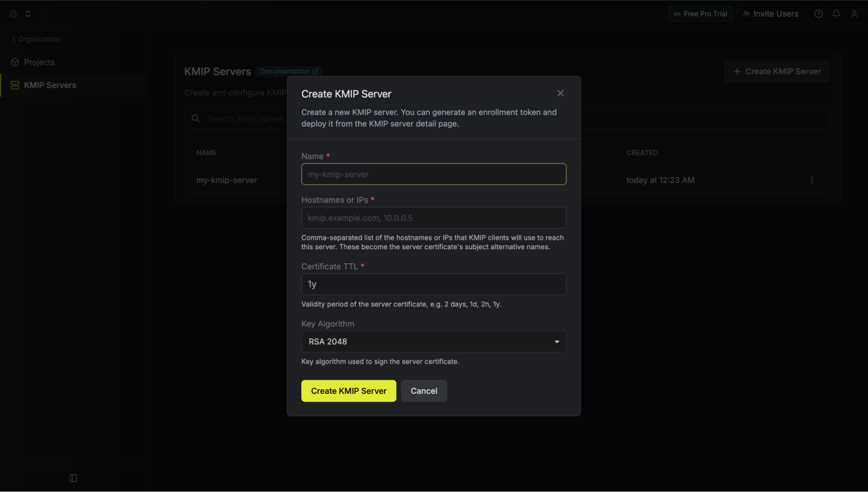The width and height of the screenshot is (868, 492).
Task: Close the Create KMIP Server dialog
Action: pos(560,93)
